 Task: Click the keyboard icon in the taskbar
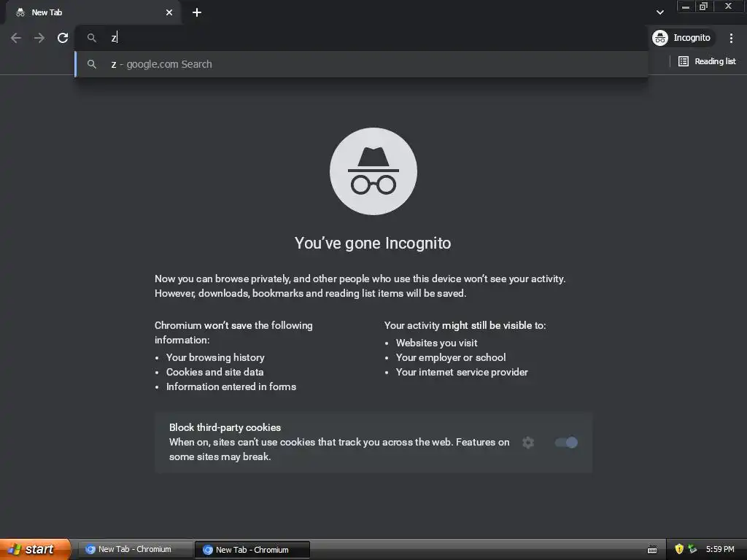[x=652, y=550]
